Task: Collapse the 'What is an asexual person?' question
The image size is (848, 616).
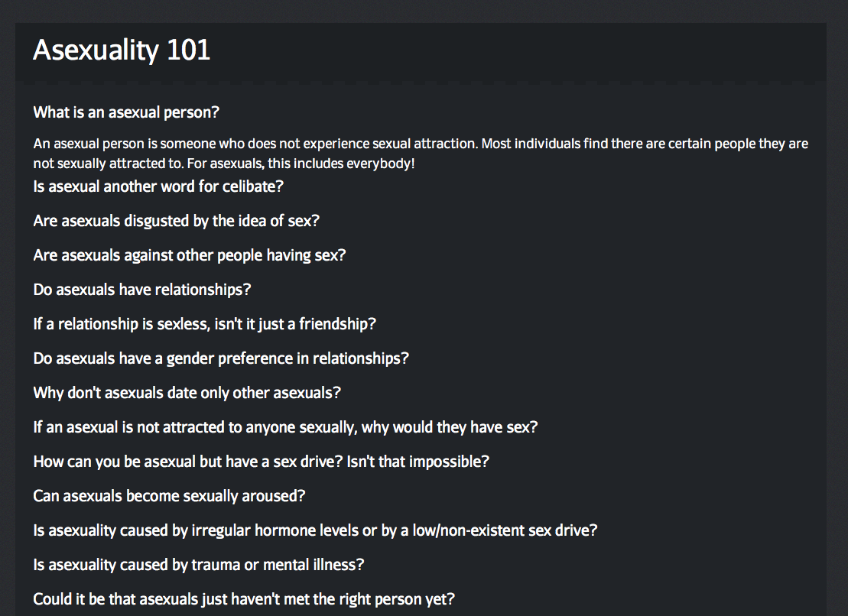Action: click(126, 112)
